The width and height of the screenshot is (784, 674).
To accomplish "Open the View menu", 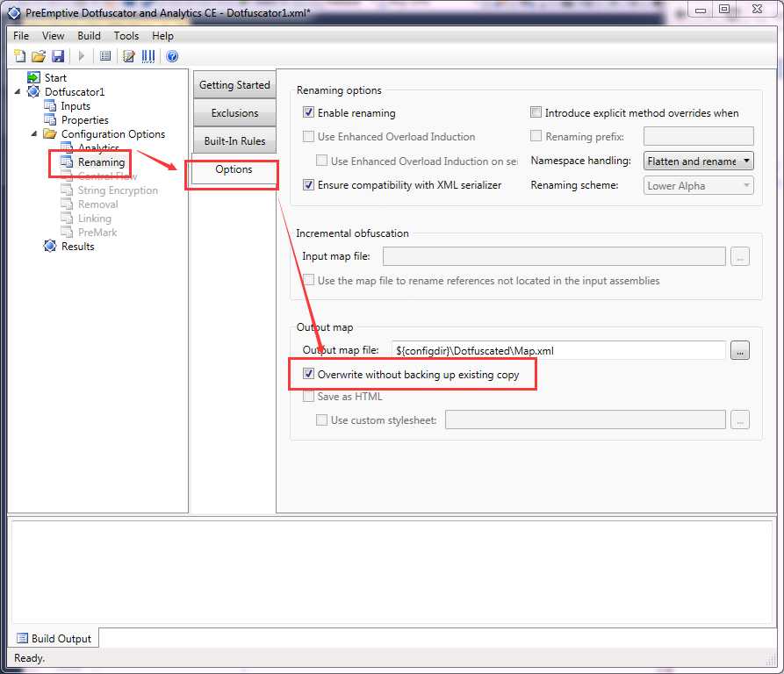I will click(x=53, y=36).
